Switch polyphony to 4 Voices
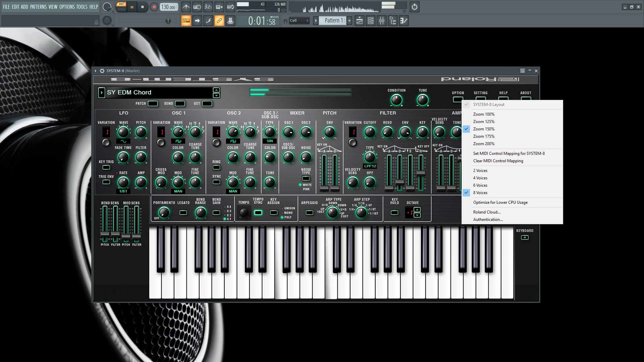Image resolution: width=644 pixels, height=362 pixels. pos(512,178)
